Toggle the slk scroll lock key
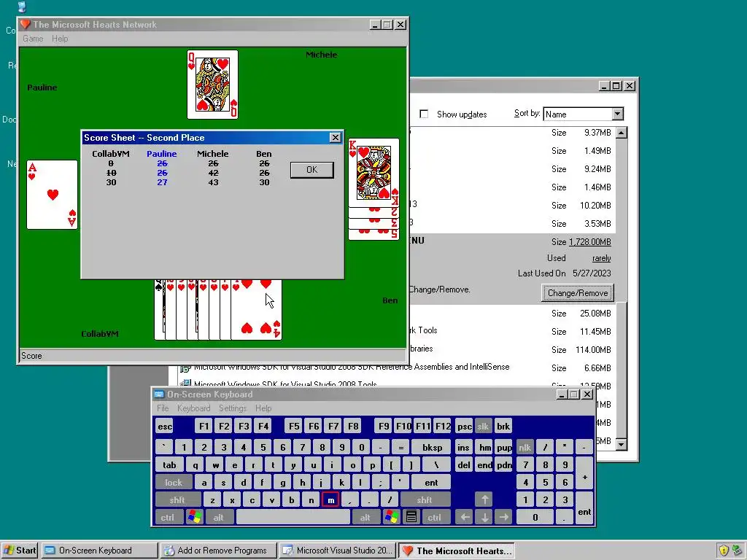747x560 pixels. pyautogui.click(x=483, y=426)
